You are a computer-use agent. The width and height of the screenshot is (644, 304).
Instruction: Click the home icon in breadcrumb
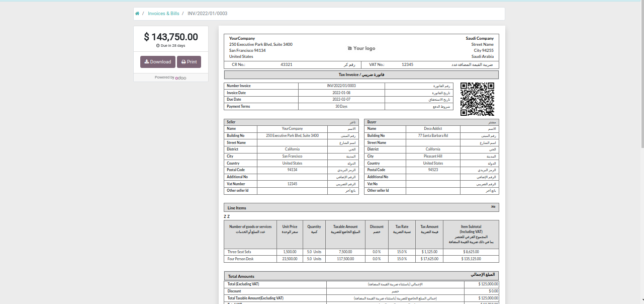click(x=137, y=14)
